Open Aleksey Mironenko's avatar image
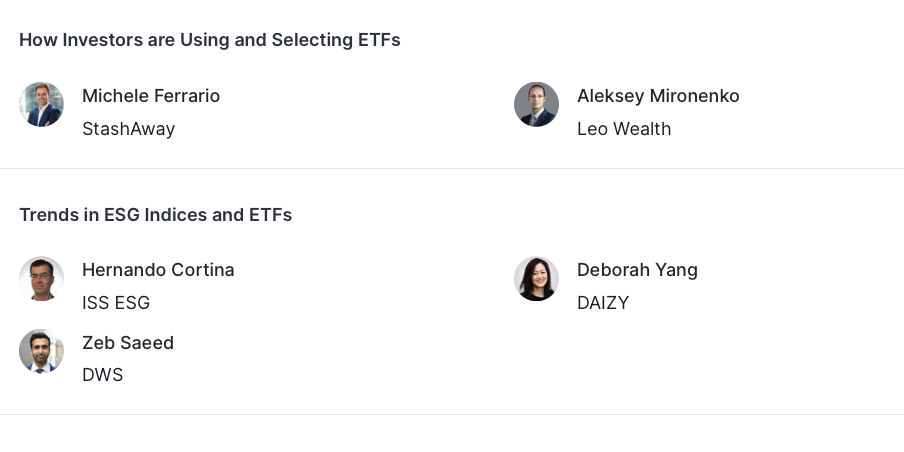The height and width of the screenshot is (452, 904). 536,104
